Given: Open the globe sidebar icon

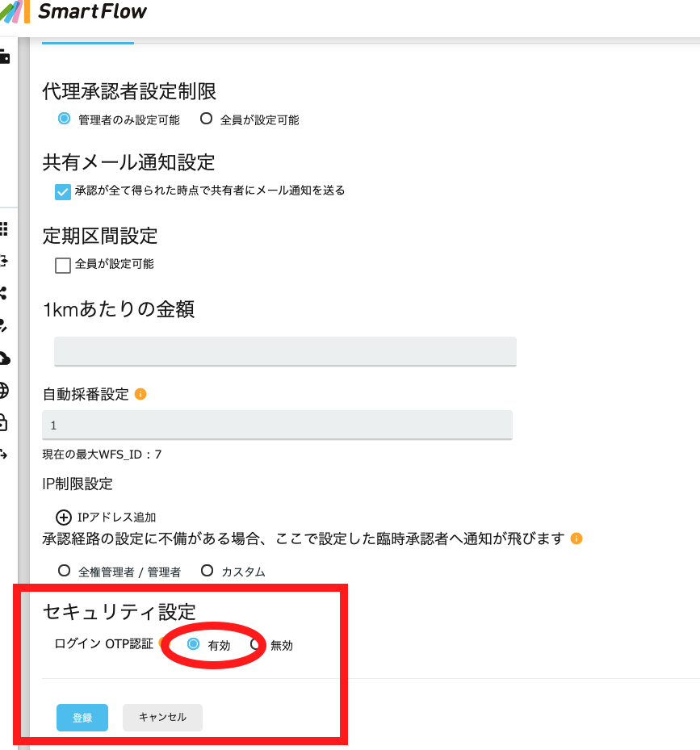Looking at the screenshot, I should click(4, 390).
